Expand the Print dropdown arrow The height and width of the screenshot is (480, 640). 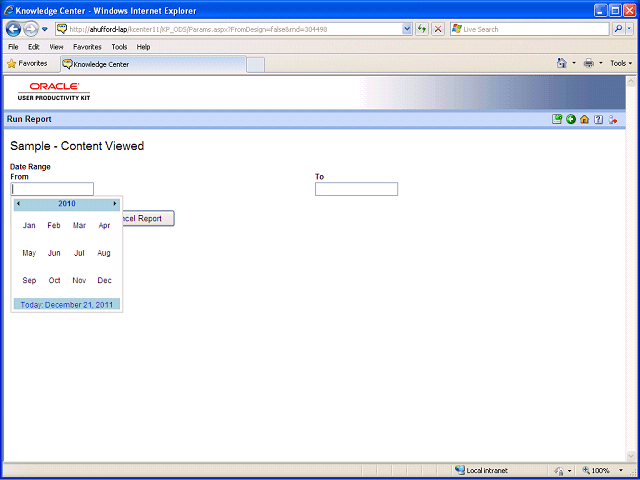click(x=600, y=63)
